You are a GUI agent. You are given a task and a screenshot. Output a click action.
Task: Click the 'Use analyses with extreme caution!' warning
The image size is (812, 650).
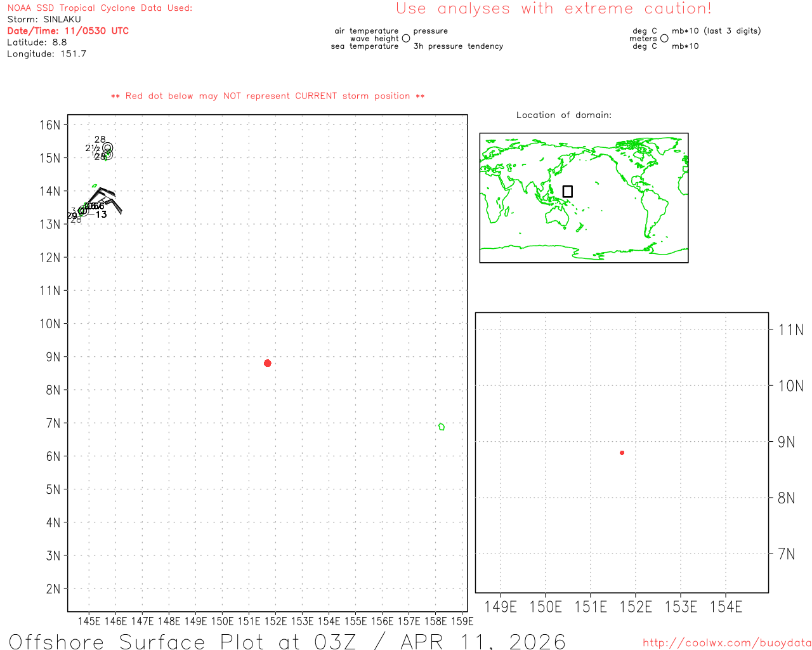coord(554,9)
